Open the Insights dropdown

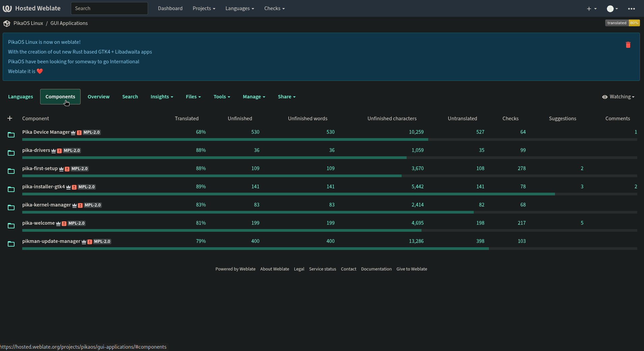(x=162, y=97)
